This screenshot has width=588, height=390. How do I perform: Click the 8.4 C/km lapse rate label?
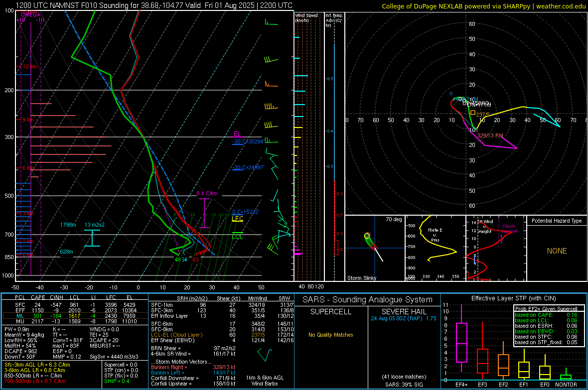207,193
